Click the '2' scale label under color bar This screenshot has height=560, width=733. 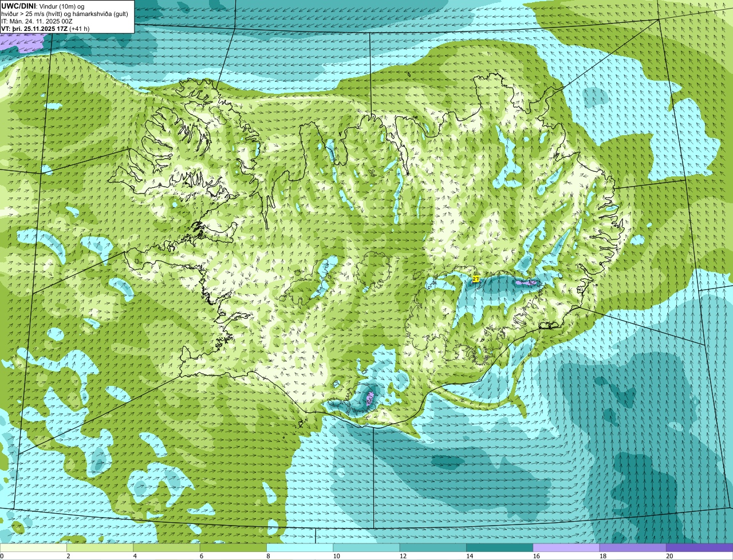point(68,556)
